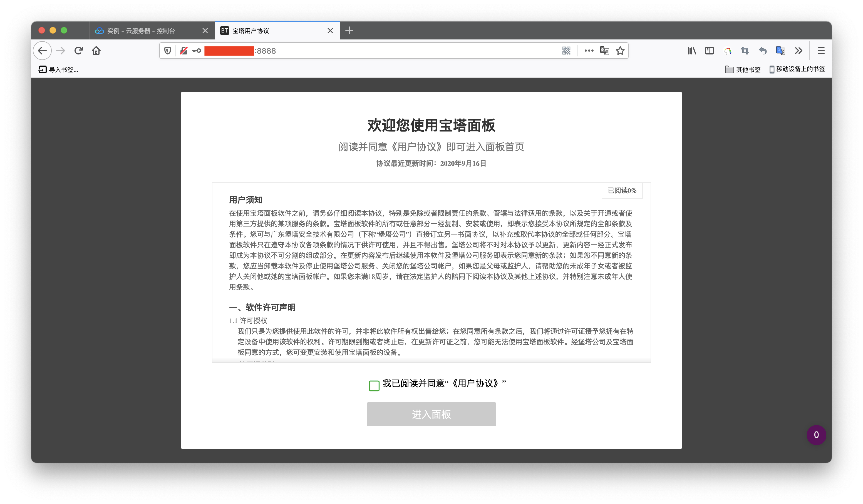Open the Google Translate extension icon
This screenshot has width=863, height=504.
click(x=780, y=51)
